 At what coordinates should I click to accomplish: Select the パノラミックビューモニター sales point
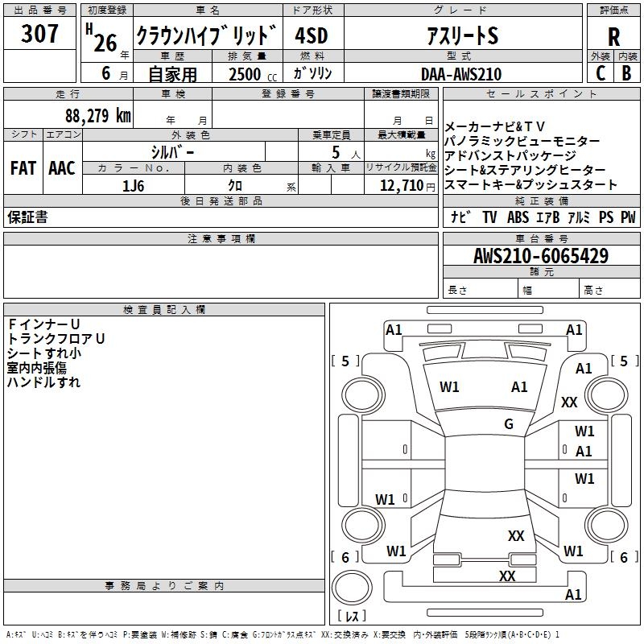click(x=522, y=141)
